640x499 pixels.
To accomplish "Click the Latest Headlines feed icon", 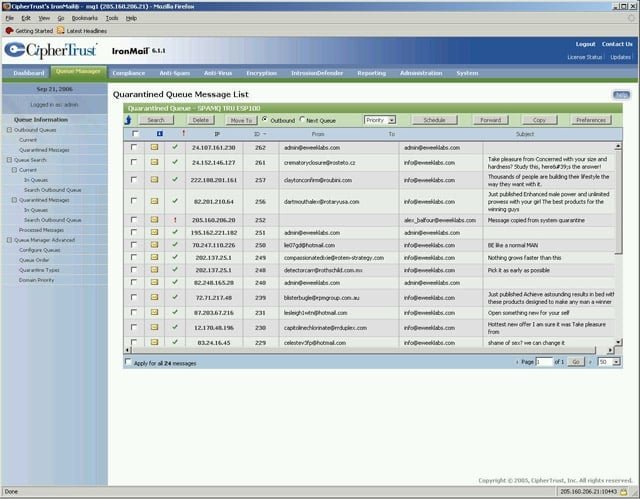I will pyautogui.click(x=60, y=30).
